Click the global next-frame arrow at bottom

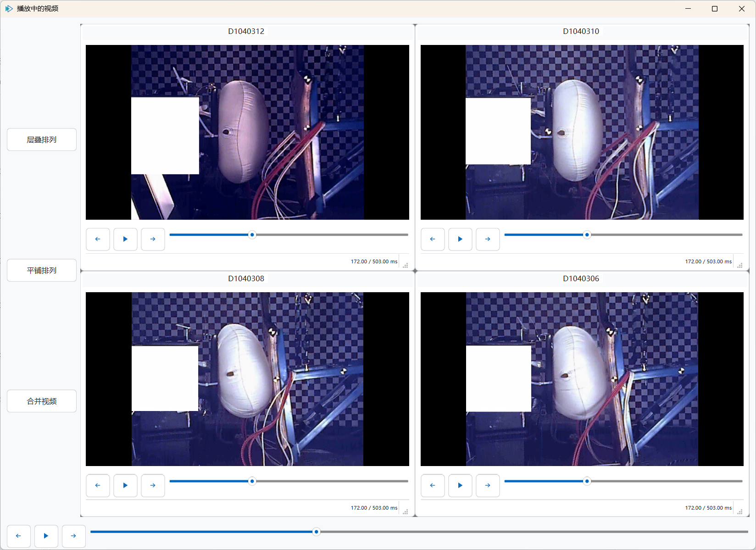[73, 536]
